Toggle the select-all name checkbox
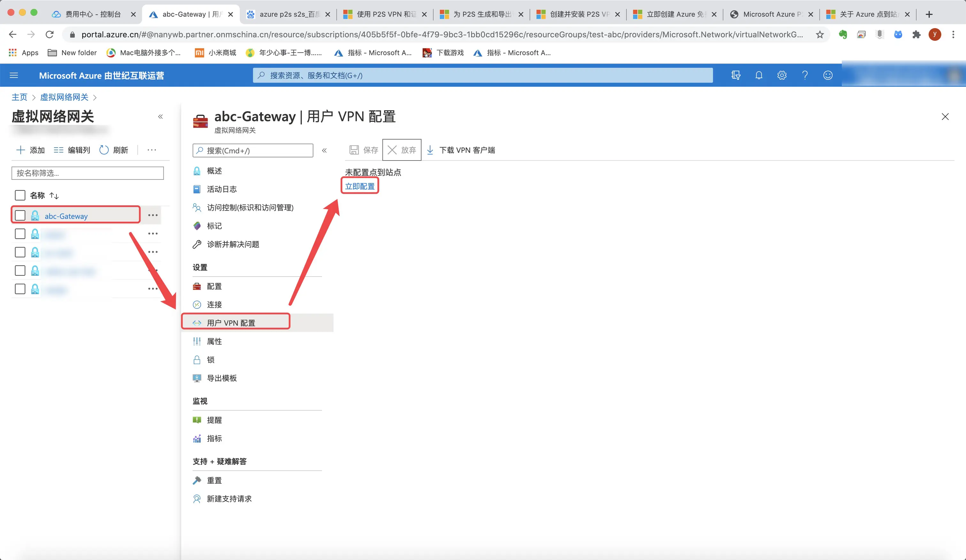 (20, 195)
